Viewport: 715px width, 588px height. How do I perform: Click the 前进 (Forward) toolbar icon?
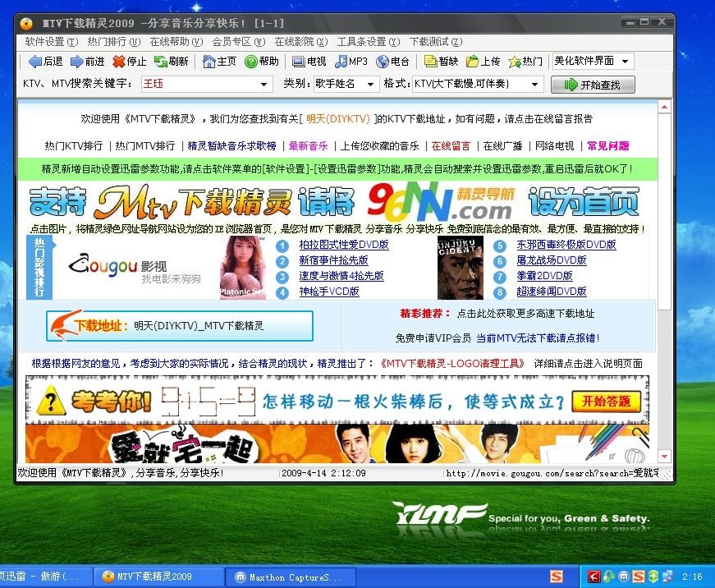[x=86, y=60]
